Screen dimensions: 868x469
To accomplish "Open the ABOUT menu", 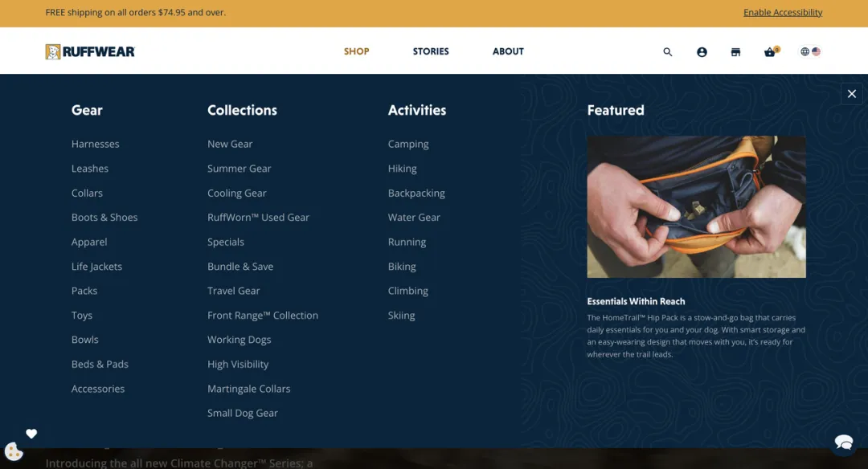I will [x=508, y=51].
